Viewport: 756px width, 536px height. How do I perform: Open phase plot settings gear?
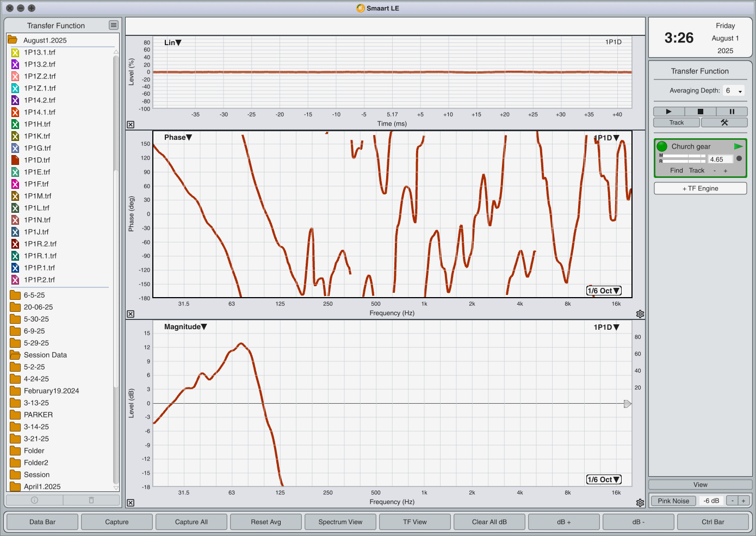[x=640, y=314]
